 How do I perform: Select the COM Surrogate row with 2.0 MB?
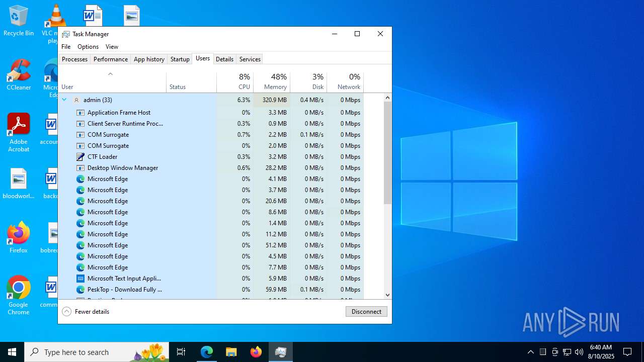(x=211, y=146)
